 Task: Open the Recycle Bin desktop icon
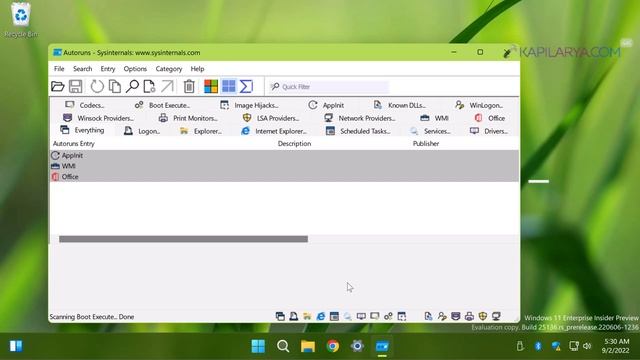21,20
